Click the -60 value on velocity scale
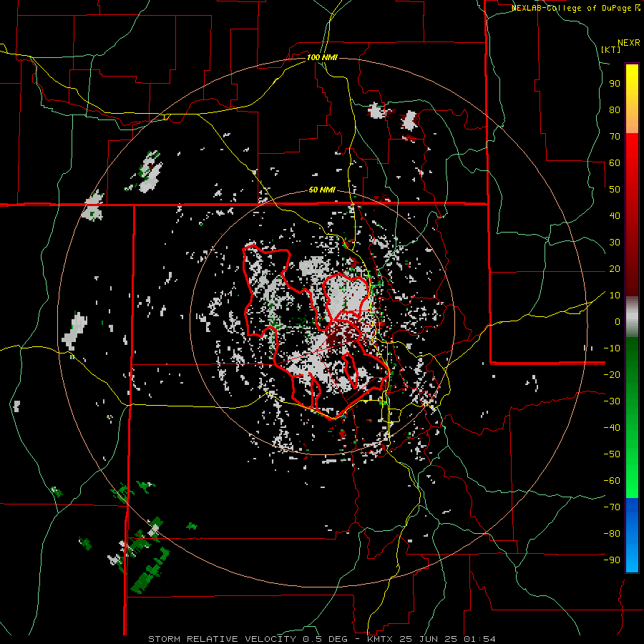644x644 pixels. (612, 481)
